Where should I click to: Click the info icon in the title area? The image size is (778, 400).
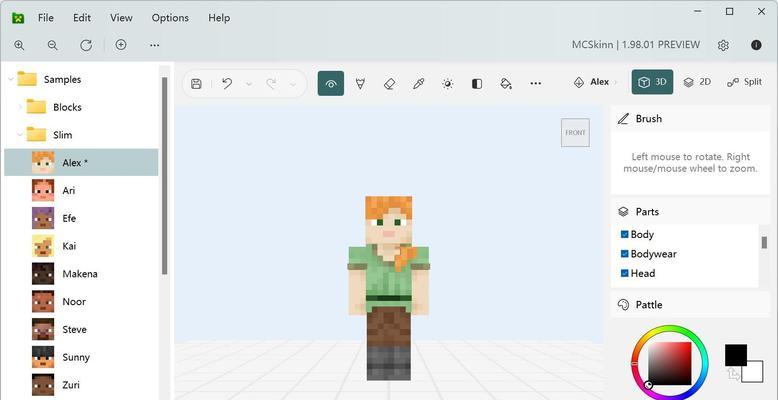click(x=756, y=45)
